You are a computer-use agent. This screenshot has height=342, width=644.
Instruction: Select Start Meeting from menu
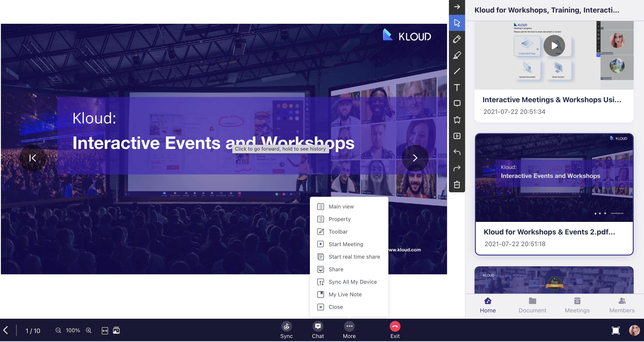(346, 244)
